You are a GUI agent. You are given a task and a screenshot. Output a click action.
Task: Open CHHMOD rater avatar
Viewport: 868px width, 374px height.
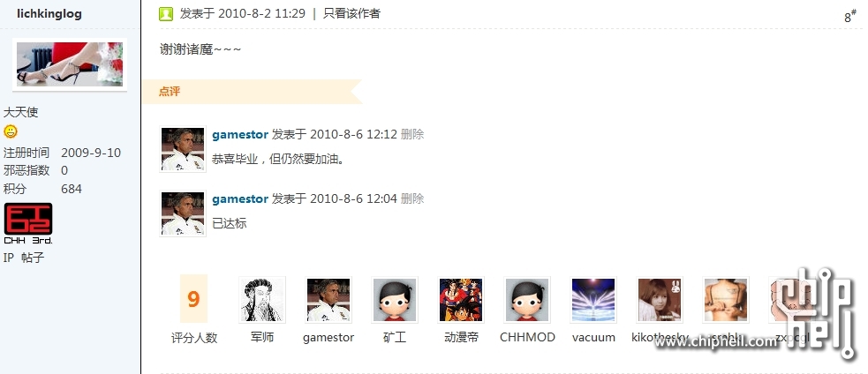pos(527,300)
